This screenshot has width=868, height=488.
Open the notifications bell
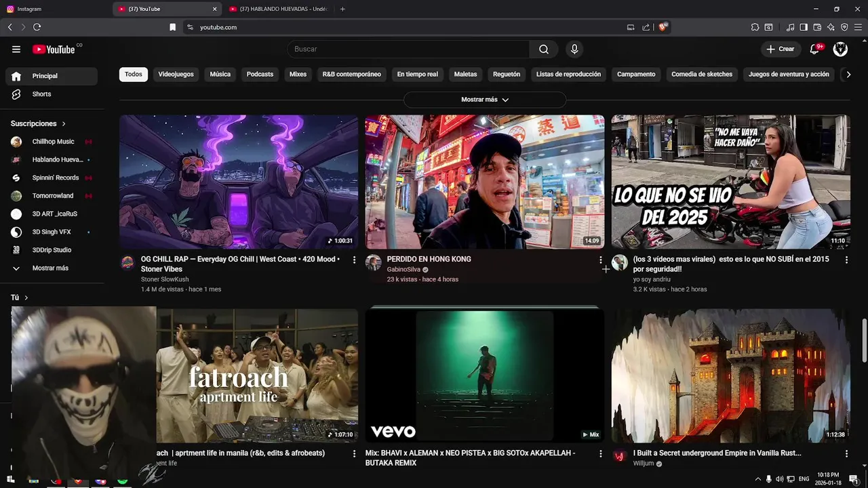pos(815,49)
